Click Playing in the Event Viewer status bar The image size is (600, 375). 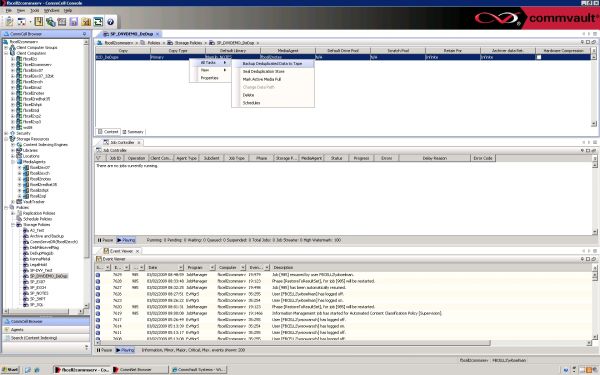pyautogui.click(x=125, y=350)
